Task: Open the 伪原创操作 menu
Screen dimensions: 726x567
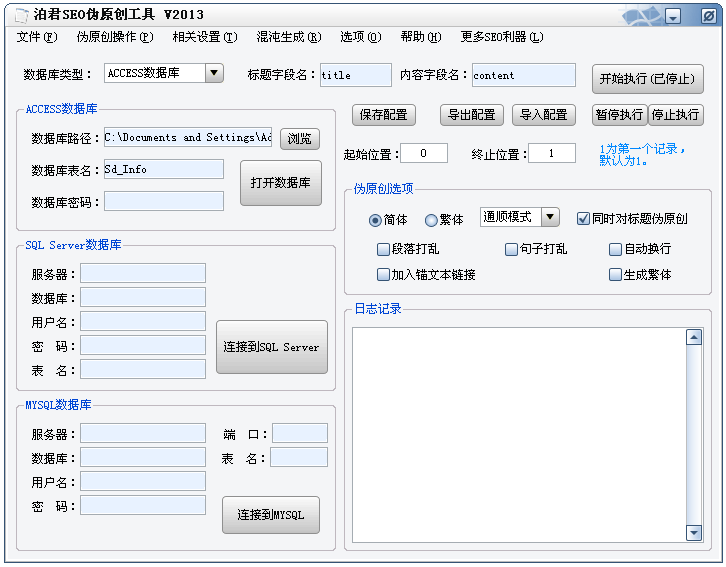Action: (x=115, y=37)
